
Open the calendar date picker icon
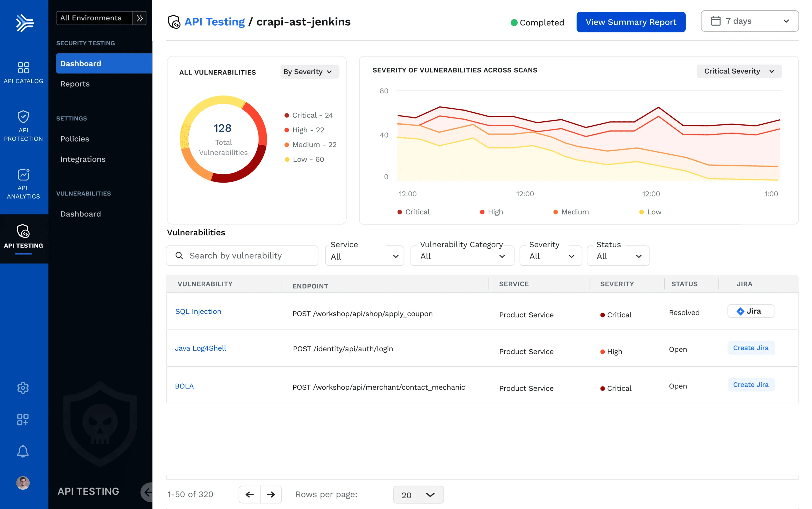(x=716, y=21)
